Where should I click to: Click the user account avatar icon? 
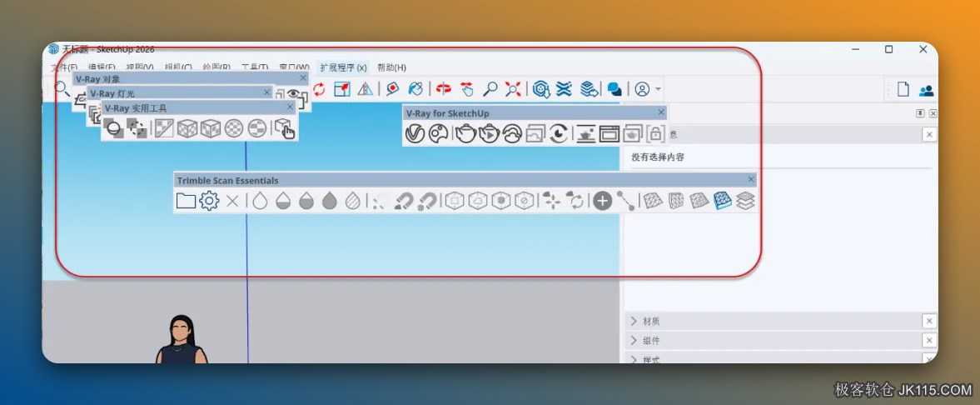click(x=642, y=89)
